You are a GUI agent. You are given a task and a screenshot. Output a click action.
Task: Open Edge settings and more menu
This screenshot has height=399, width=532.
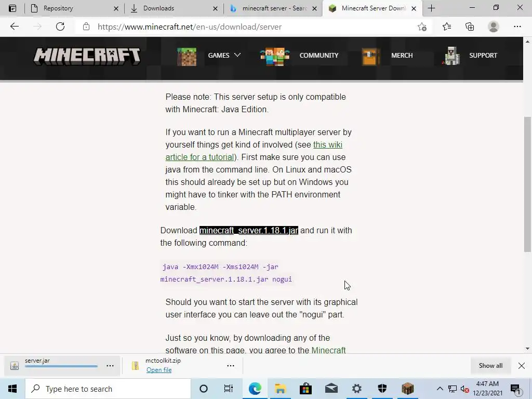pyautogui.click(x=517, y=26)
